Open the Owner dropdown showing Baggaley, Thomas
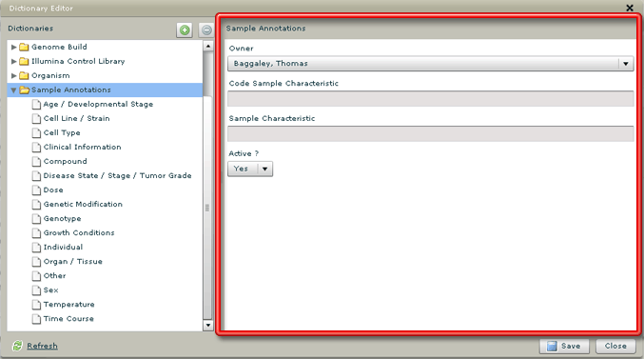 tap(430, 64)
